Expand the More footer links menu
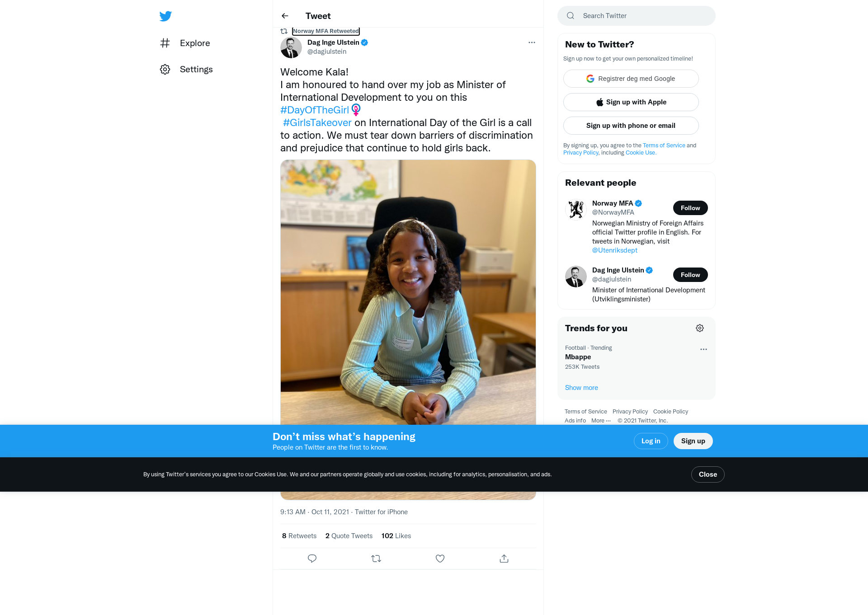The height and width of the screenshot is (615, 868). 601,421
